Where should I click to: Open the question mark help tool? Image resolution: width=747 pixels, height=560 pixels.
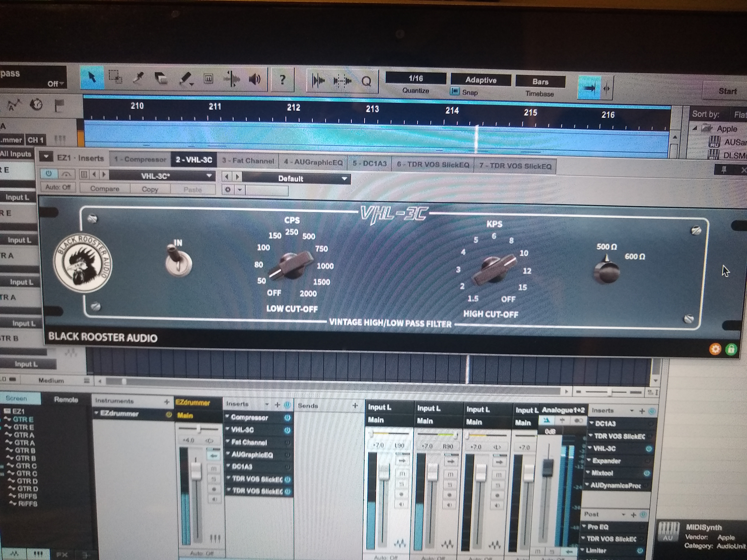[x=282, y=80]
